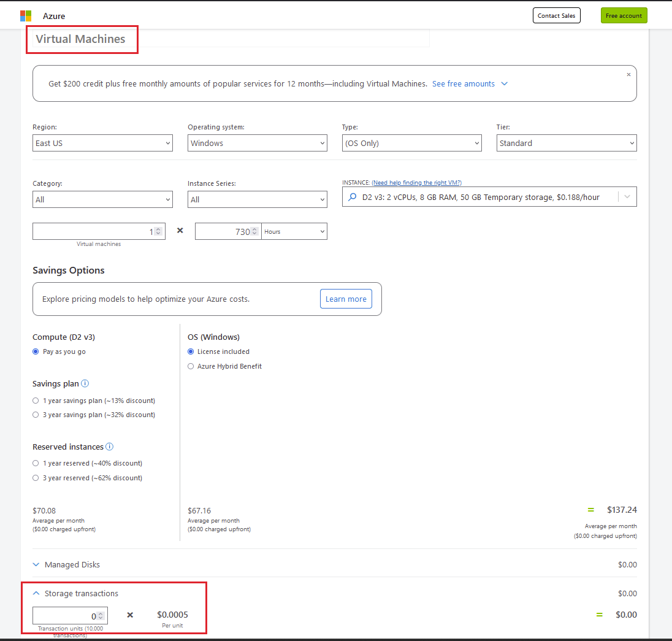Dismiss the $200 credit banner
Image resolution: width=672 pixels, height=641 pixels.
click(628, 74)
